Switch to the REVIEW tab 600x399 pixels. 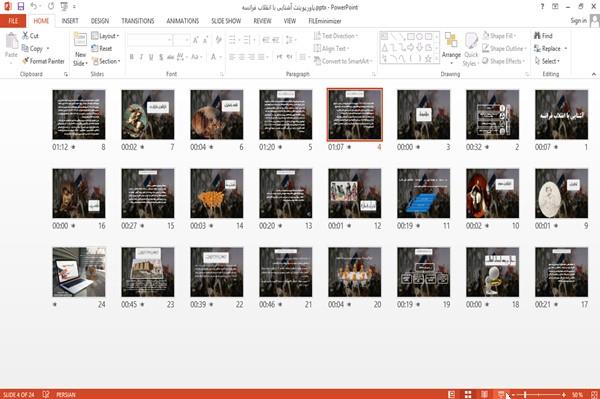tap(262, 21)
